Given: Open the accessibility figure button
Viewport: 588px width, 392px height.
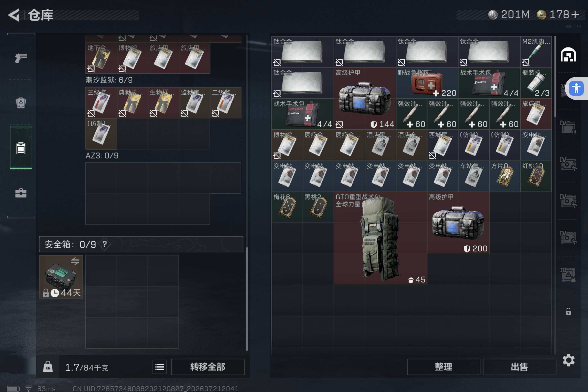Looking at the screenshot, I should click(x=576, y=88).
